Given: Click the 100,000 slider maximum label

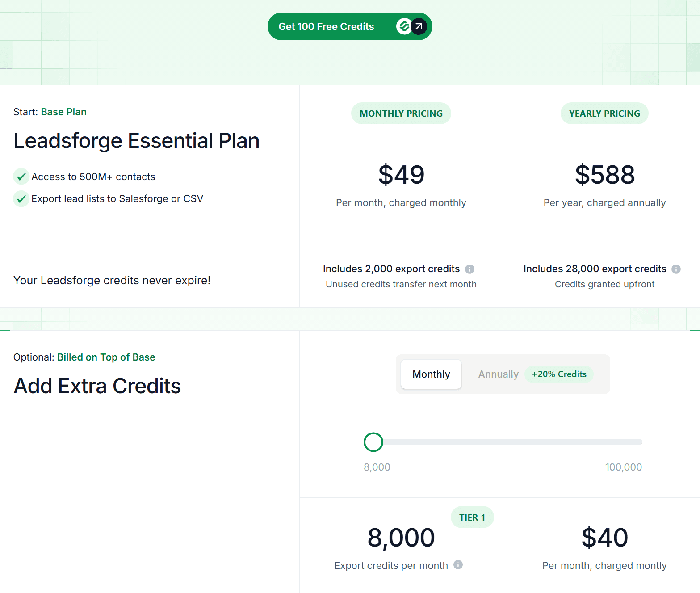Looking at the screenshot, I should pyautogui.click(x=623, y=467).
